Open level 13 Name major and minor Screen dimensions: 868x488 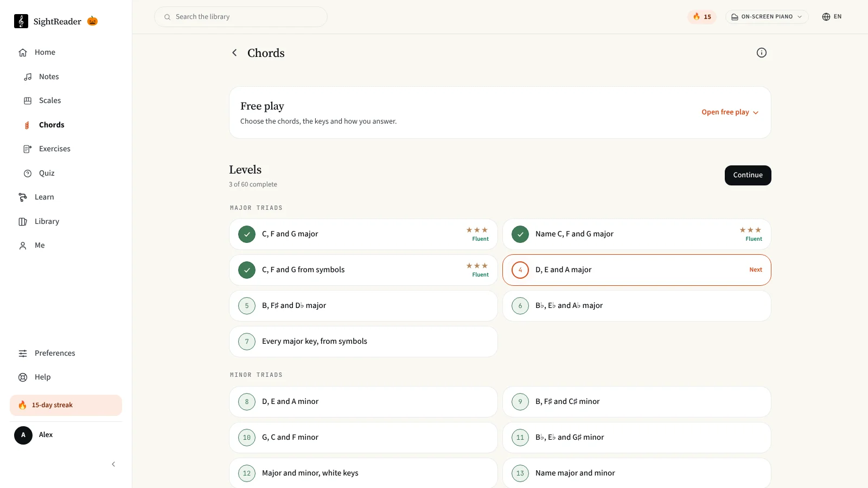(636, 473)
